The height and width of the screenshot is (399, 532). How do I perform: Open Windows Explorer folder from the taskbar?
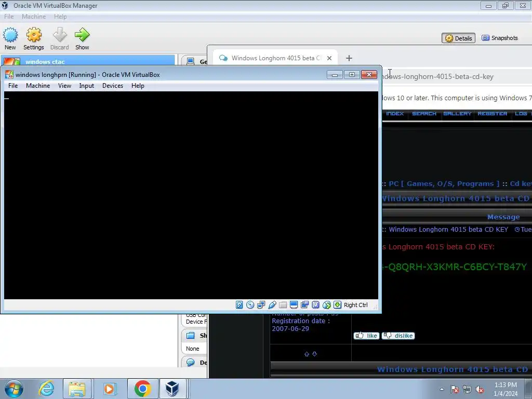click(77, 389)
